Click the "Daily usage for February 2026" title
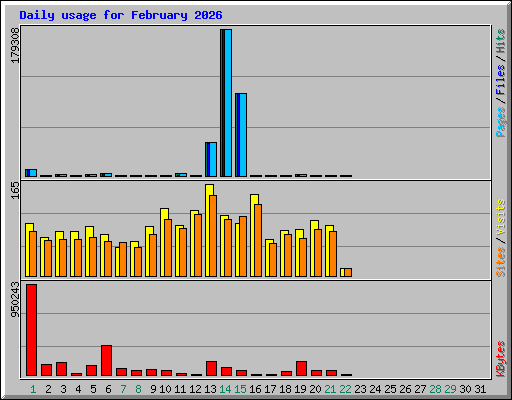 point(121,15)
